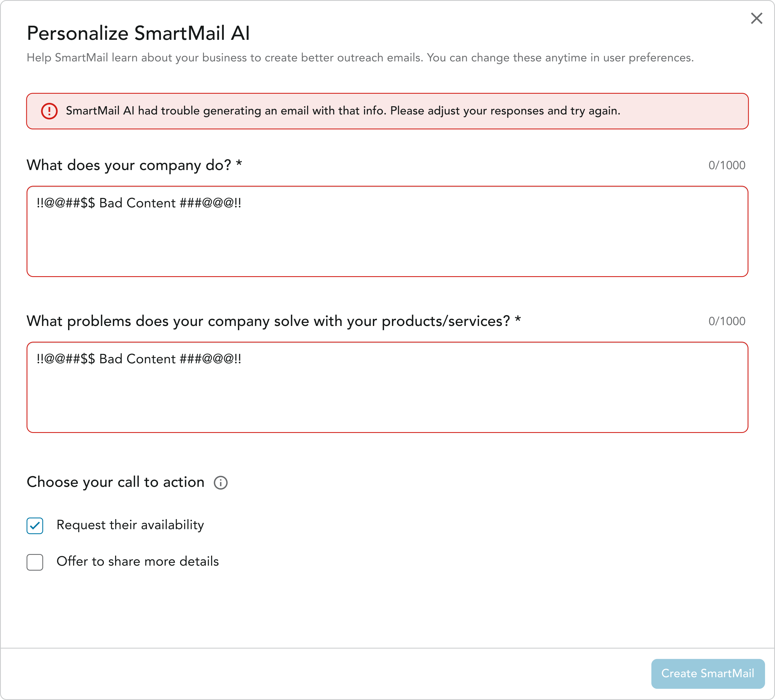Click the character counter for problems field

727,321
